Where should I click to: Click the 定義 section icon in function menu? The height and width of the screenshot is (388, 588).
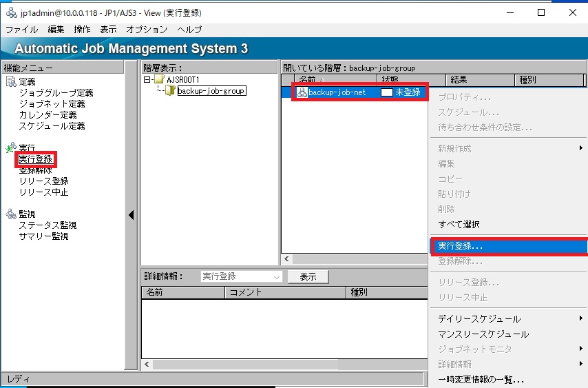[11, 81]
